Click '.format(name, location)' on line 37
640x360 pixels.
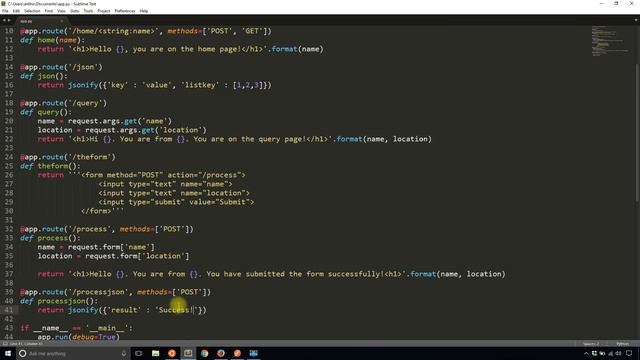[456, 274]
